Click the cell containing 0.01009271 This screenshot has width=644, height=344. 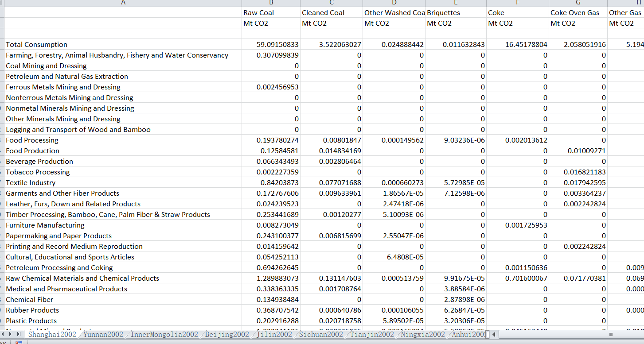[x=578, y=151]
